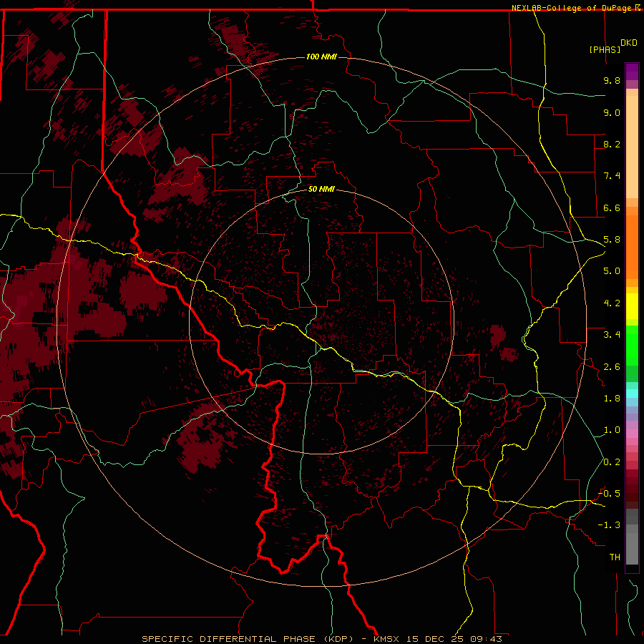
Task: Click the 6.6 legend value
Action: point(612,208)
